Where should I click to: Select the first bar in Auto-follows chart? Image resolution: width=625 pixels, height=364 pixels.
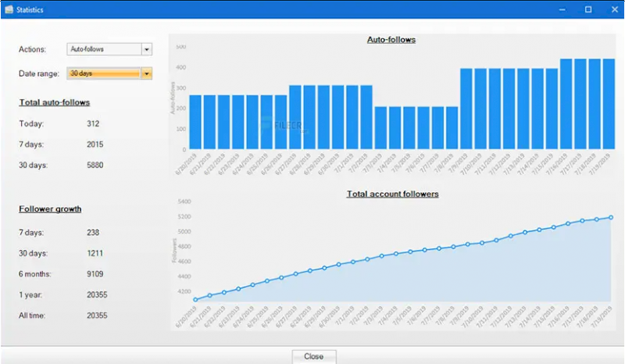pyautogui.click(x=195, y=123)
